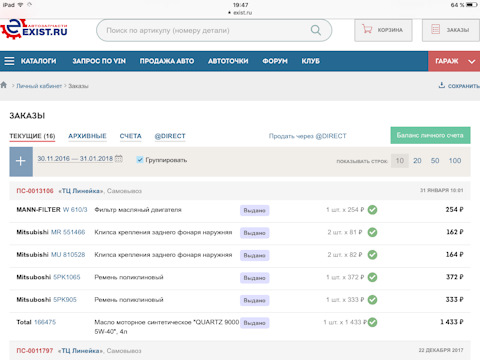This screenshot has width=480, height=360.
Task: Open part number 5PK1065
Action: pyautogui.click(x=67, y=277)
